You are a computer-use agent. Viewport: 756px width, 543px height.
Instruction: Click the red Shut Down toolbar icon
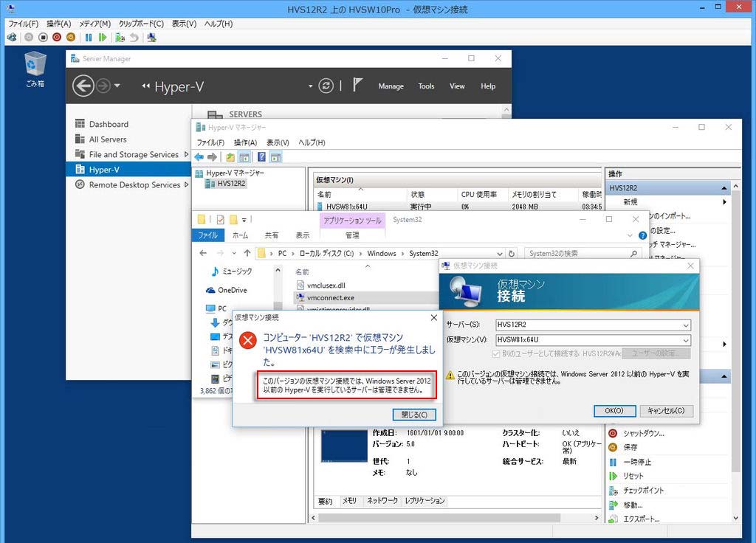pos(57,37)
